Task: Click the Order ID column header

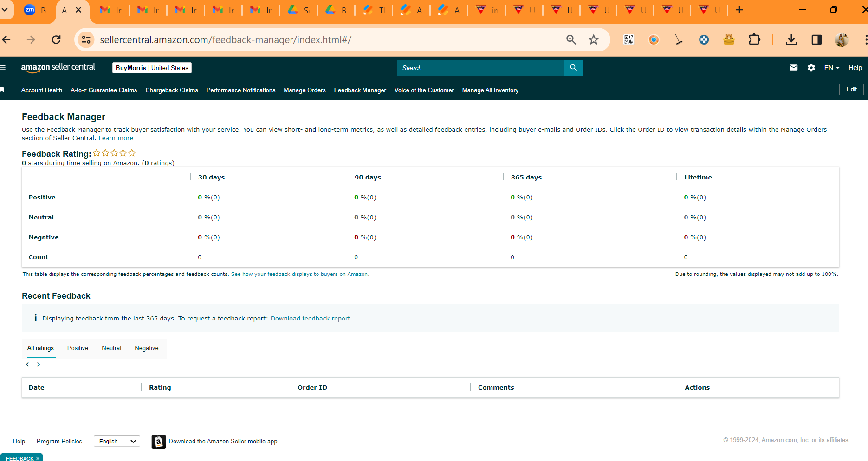Action: tap(312, 388)
